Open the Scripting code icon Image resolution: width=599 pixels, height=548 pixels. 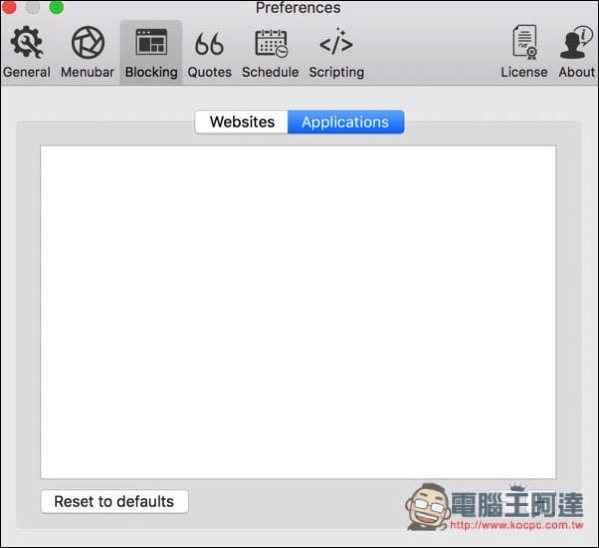point(336,42)
